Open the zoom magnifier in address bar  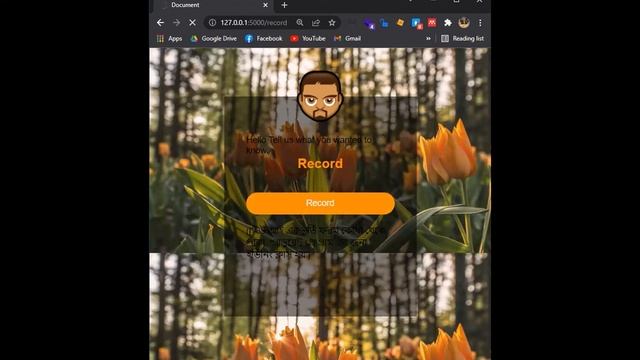[x=300, y=22]
